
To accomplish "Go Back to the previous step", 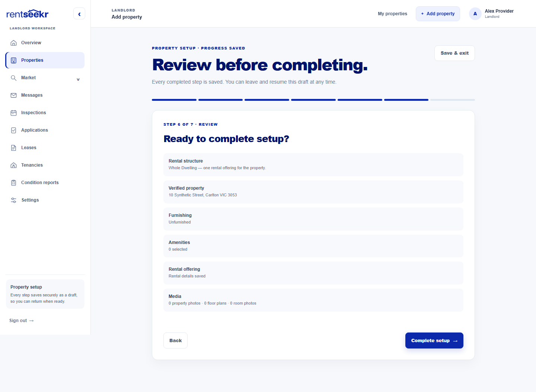I will [175, 341].
